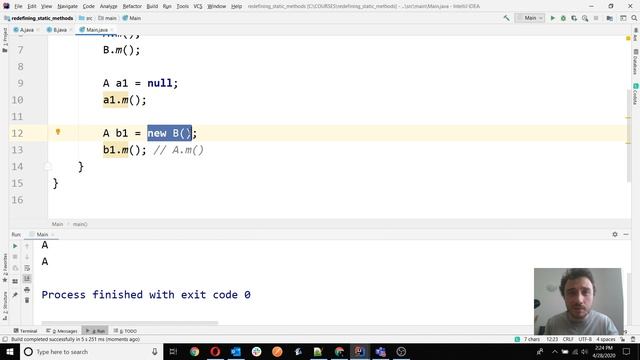Viewport: 640px width, 360px height.
Task: Stop the running process in the toolbar
Action: [x=596, y=18]
